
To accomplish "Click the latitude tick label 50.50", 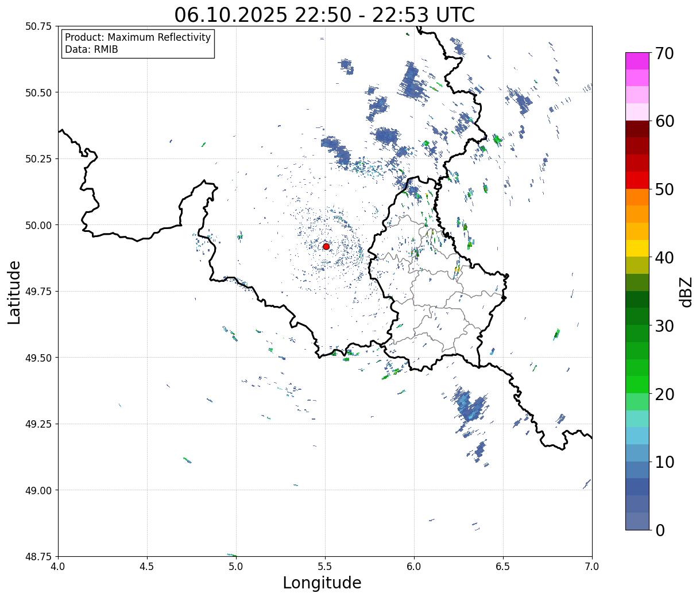I will tap(38, 92).
